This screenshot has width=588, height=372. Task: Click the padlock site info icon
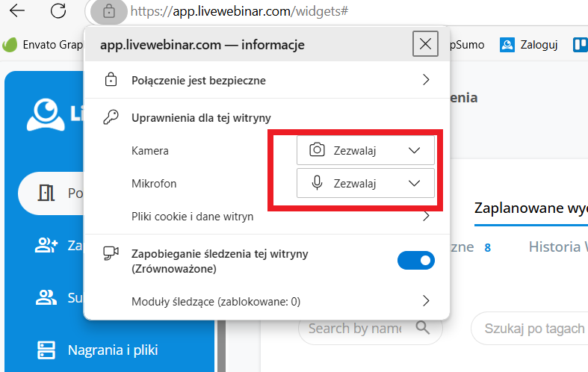(x=109, y=11)
